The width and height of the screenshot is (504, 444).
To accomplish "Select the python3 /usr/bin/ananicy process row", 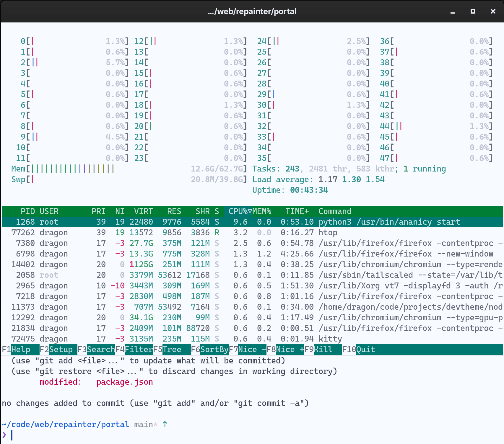I will pyautogui.click(x=252, y=222).
